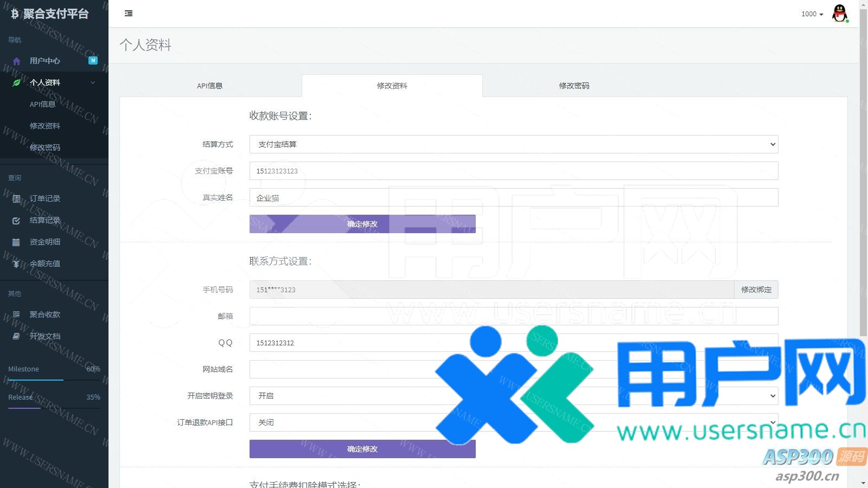Open the 开启密钥登录 dropdown

tap(513, 396)
